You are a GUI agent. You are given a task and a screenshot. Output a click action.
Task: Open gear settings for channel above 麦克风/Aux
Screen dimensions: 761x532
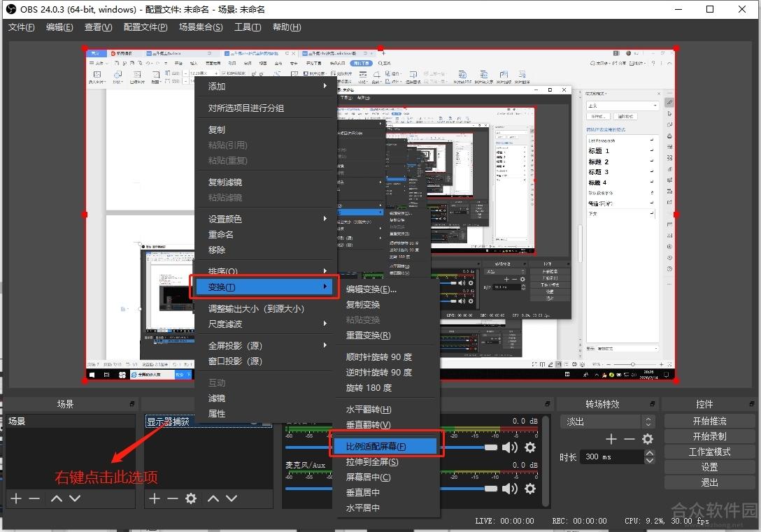[530, 447]
